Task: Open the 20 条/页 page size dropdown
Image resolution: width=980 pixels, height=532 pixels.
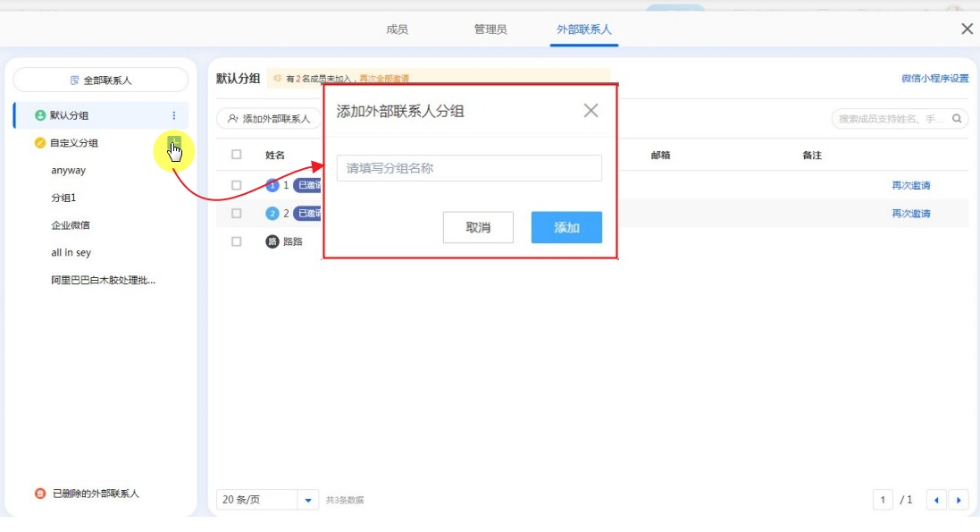Action: coord(307,500)
